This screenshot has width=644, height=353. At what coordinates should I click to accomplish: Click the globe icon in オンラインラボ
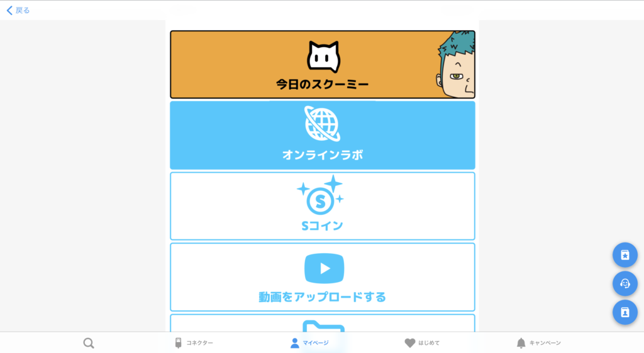coord(323,124)
